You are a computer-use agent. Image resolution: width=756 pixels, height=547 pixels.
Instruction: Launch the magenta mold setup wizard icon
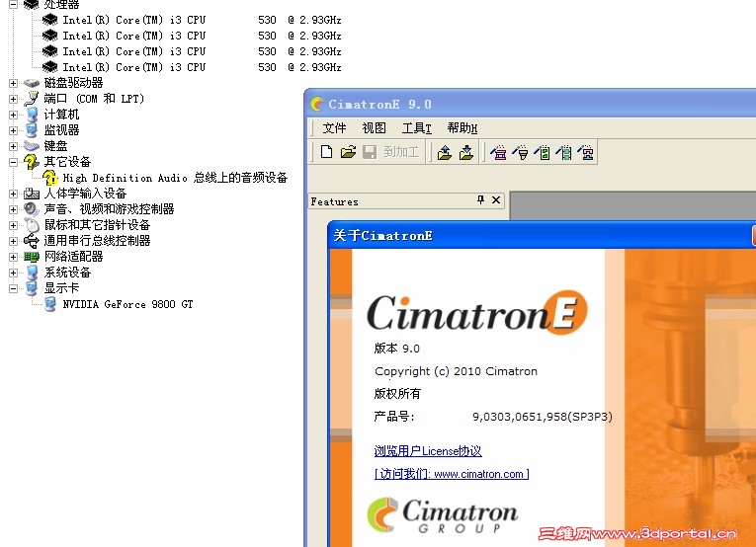coord(498,153)
